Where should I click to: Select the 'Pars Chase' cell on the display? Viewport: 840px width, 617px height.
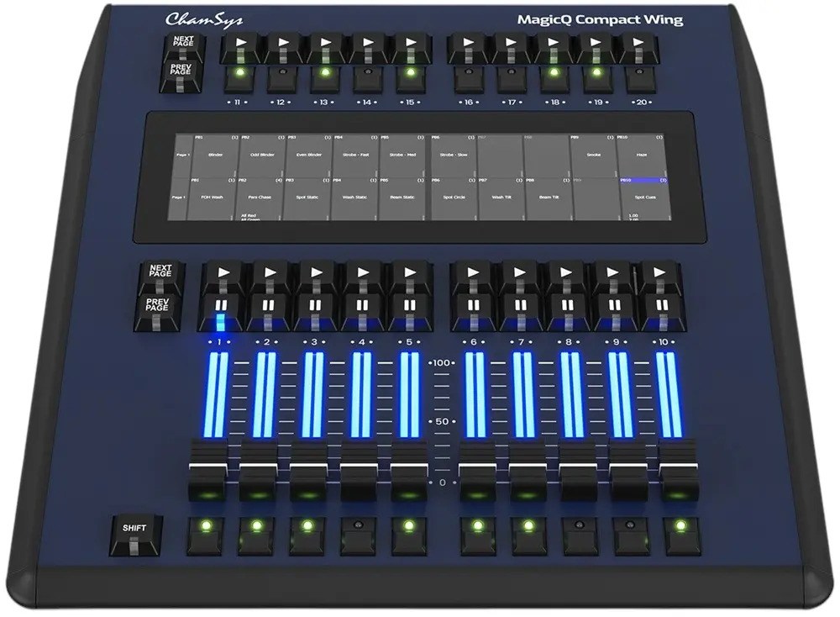(x=260, y=198)
